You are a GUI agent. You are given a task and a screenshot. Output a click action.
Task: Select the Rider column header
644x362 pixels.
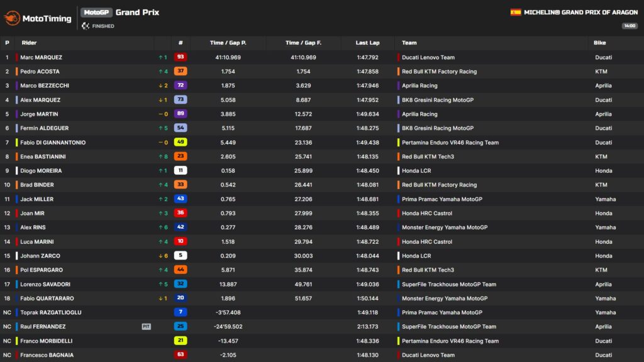coord(29,43)
